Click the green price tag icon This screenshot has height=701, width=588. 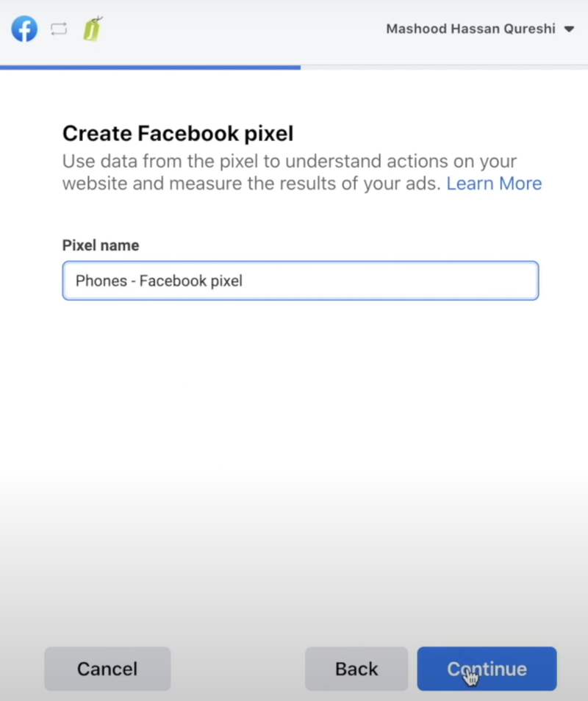[x=93, y=29]
